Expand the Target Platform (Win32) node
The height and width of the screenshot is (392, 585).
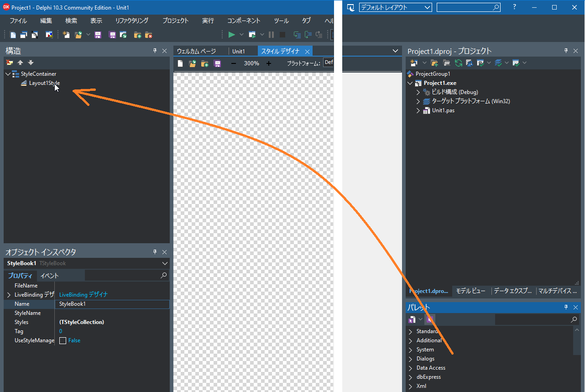tap(418, 101)
